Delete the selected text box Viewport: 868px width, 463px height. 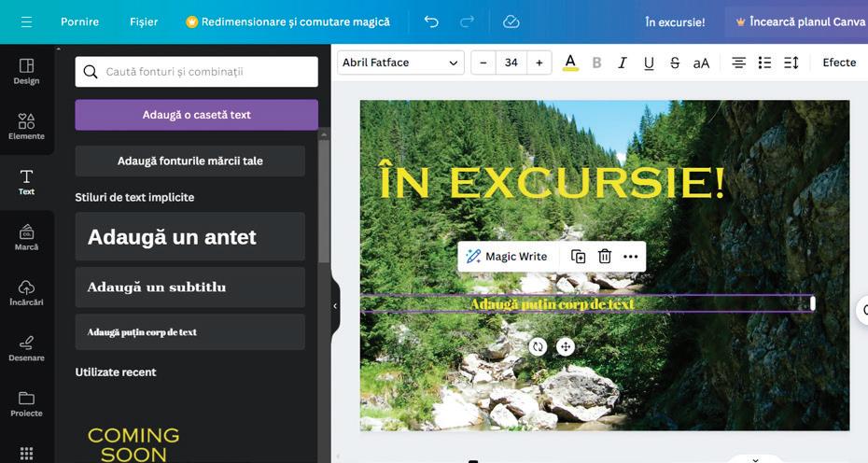[605, 257]
